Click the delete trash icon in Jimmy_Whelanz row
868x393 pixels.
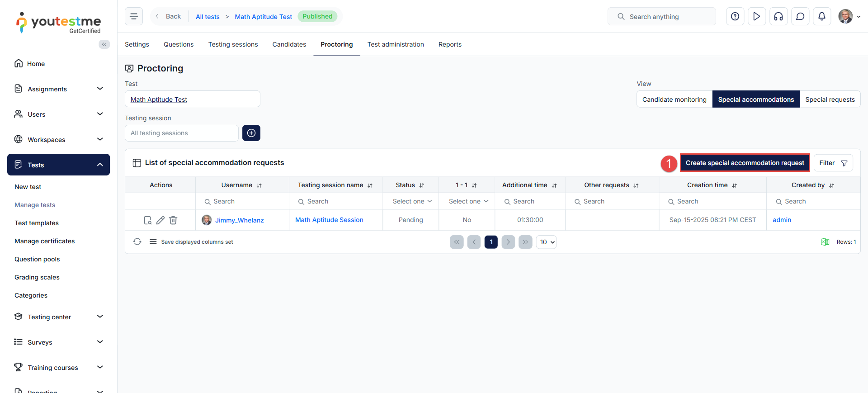click(x=173, y=220)
